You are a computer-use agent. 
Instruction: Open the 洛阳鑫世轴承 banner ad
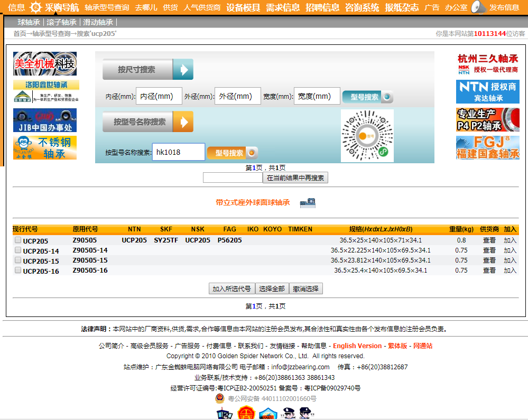[46, 91]
